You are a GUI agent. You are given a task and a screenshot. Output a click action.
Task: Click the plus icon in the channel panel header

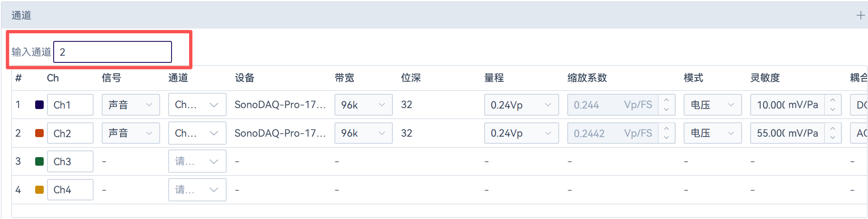click(860, 16)
